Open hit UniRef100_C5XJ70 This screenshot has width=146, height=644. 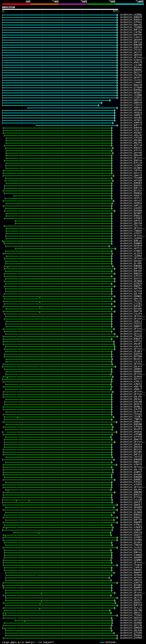tap(131, 226)
